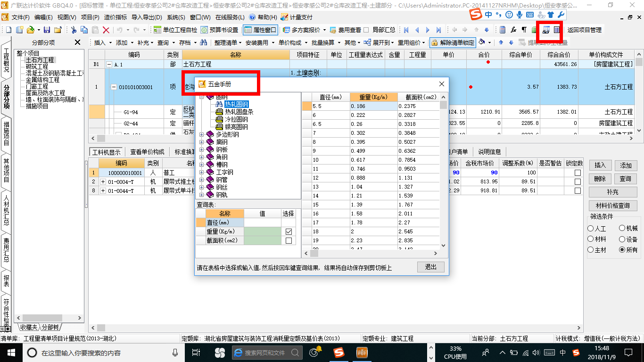This screenshot has height=362, width=644.
Task: Expand 工字钢 tree node
Action: [202, 172]
